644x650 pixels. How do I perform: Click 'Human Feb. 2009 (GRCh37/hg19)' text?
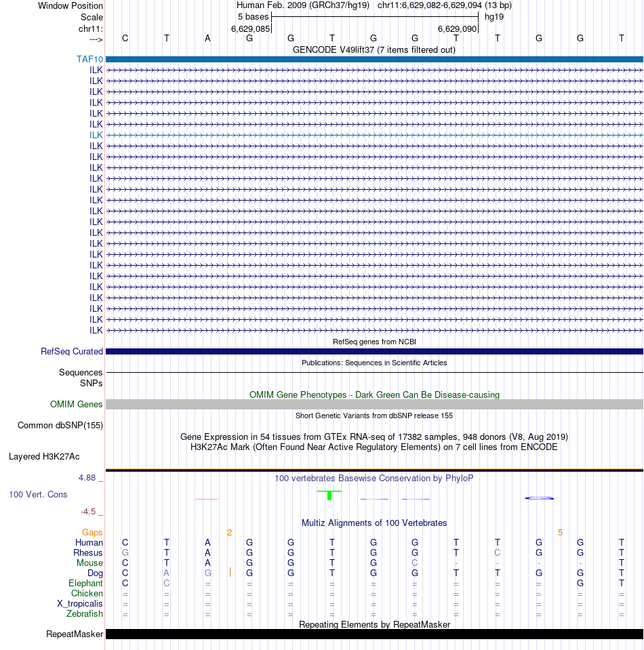[x=303, y=5]
